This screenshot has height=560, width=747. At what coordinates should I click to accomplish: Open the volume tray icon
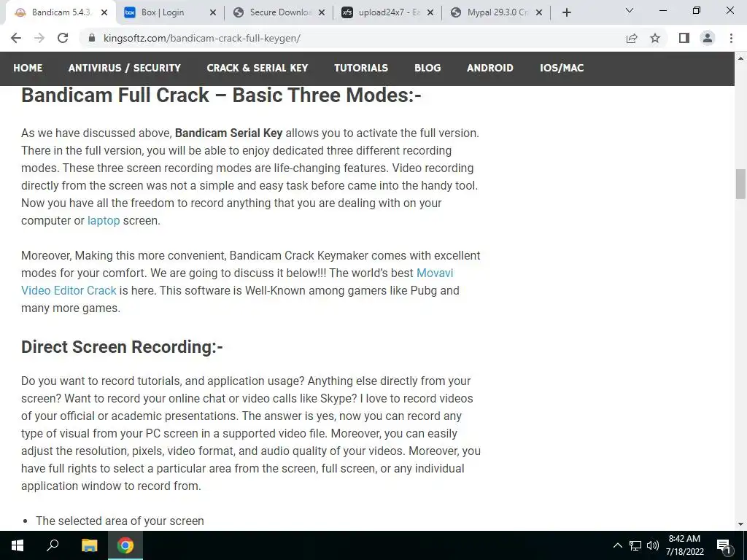653,545
